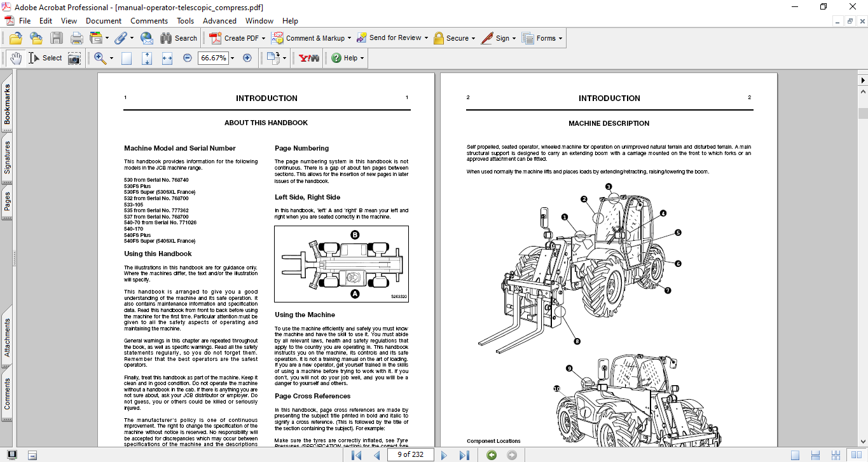This screenshot has height=462, width=868.
Task: Activate the Snapshot camera tool
Action: pos(74,58)
